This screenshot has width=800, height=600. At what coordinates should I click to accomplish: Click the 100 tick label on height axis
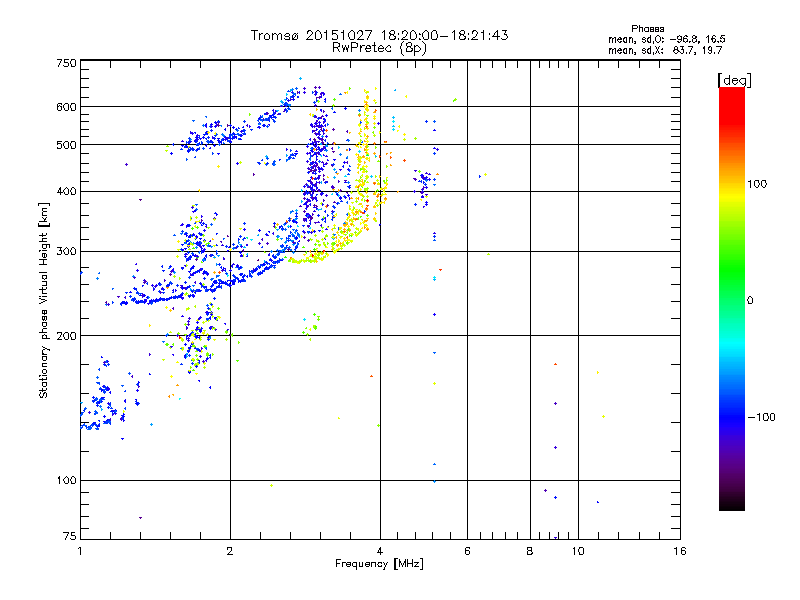pos(66,480)
